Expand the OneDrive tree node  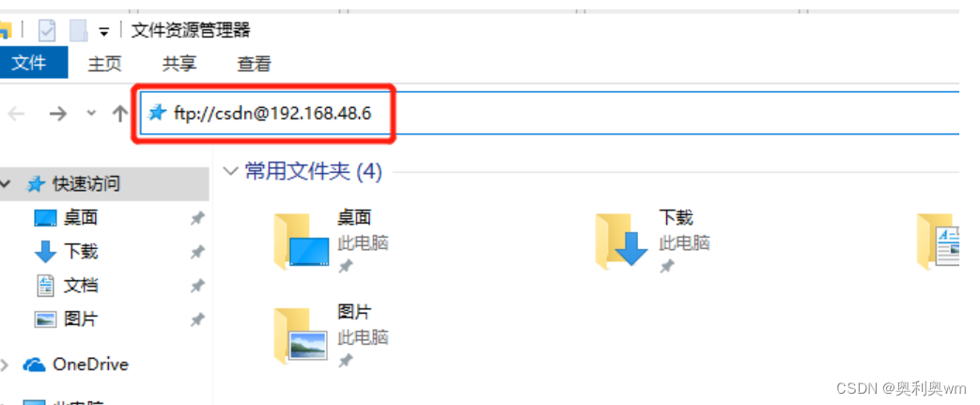click(6, 365)
